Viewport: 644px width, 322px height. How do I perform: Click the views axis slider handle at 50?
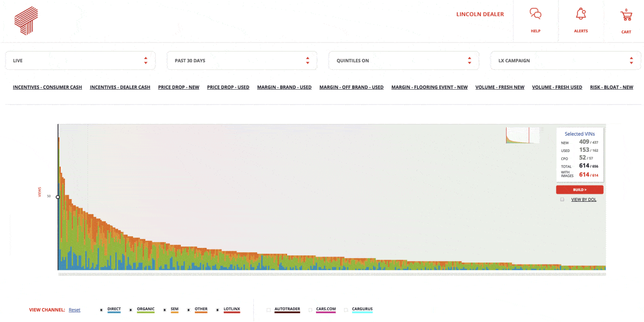[58, 197]
